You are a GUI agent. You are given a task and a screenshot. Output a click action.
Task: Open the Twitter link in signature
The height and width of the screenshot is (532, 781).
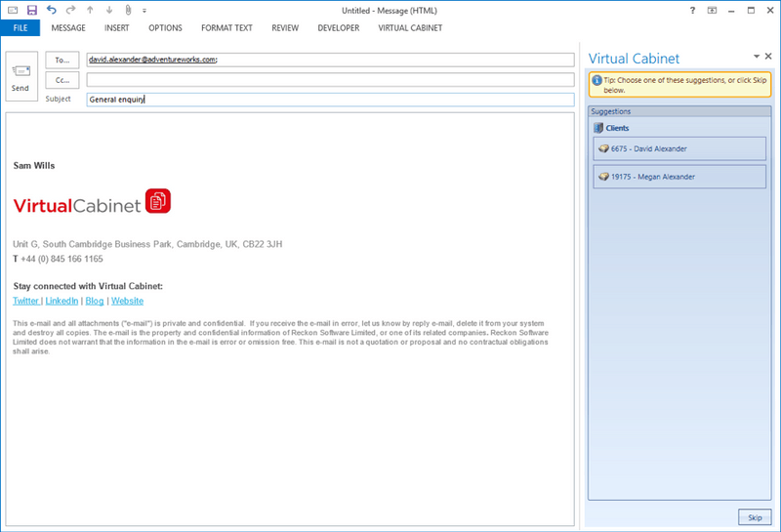[x=26, y=301]
